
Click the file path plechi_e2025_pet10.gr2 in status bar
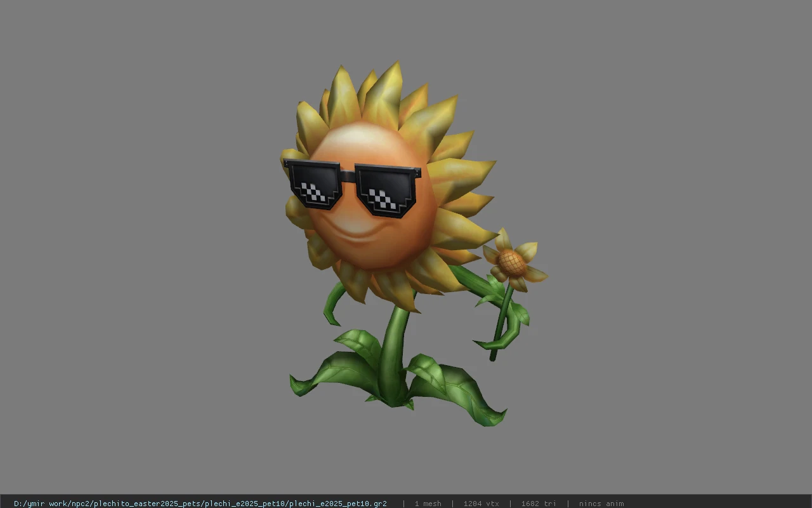(200, 504)
